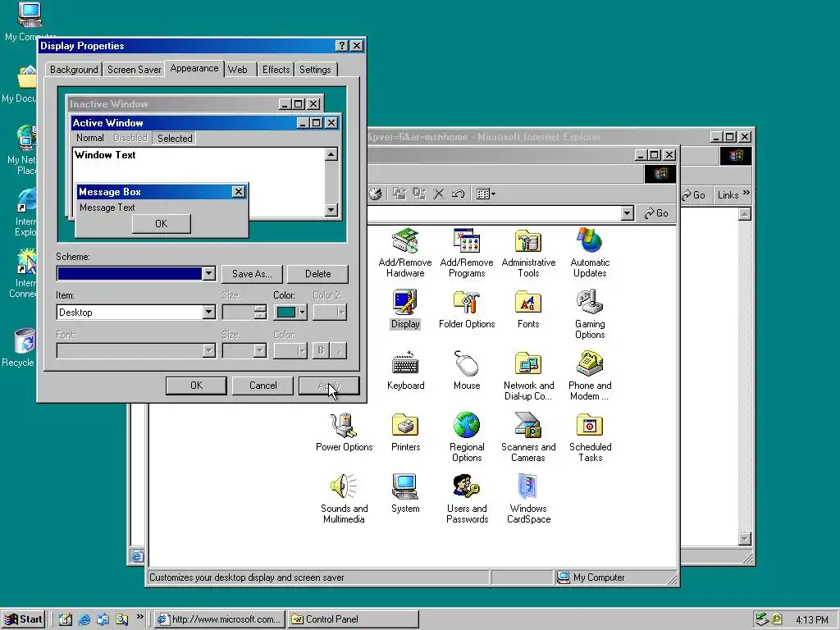Confirm Display Properties with OK button

[196, 386]
